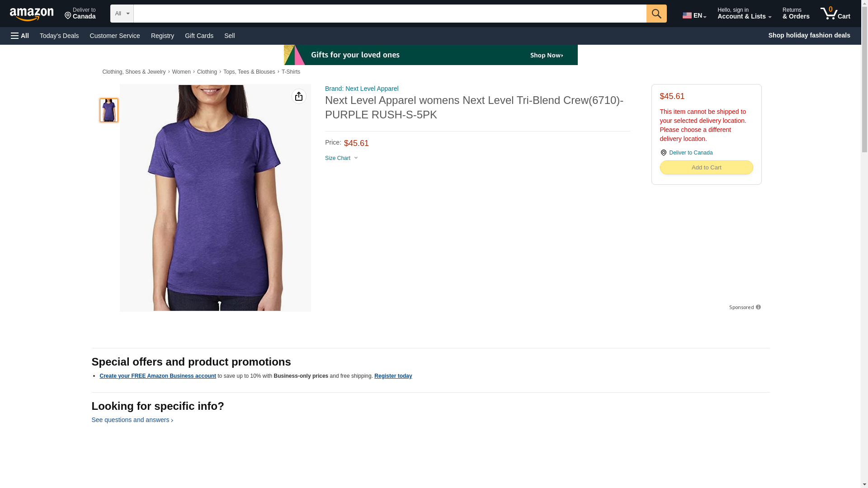This screenshot has width=868, height=488.
Task: Open Customer Service page
Action: click(115, 36)
